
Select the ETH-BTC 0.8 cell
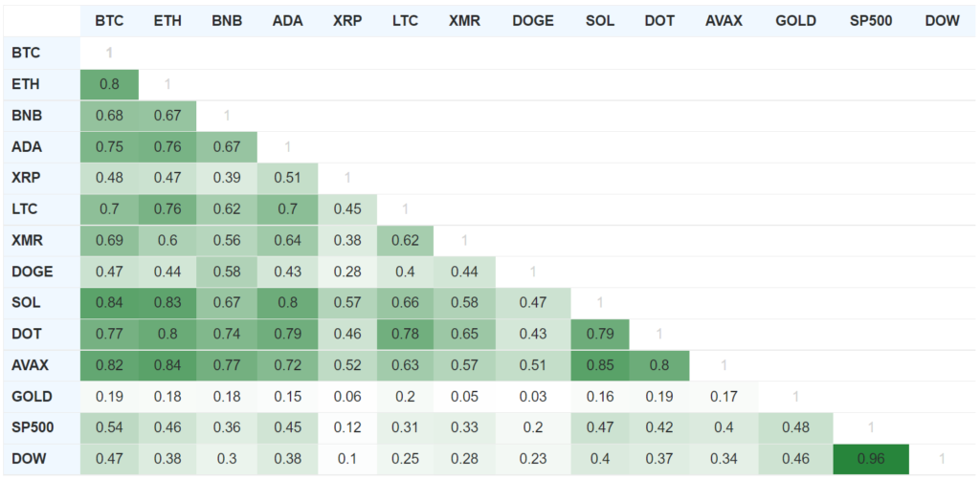coord(109,84)
